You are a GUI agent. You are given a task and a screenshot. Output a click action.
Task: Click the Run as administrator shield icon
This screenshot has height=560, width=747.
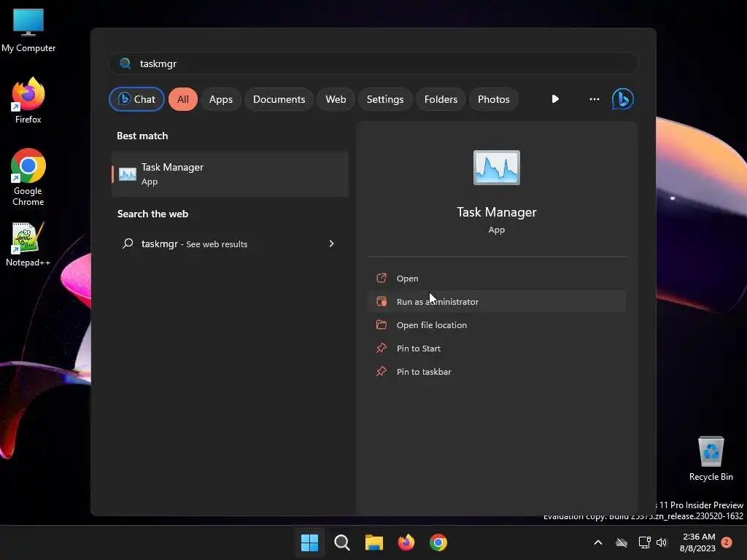(382, 301)
